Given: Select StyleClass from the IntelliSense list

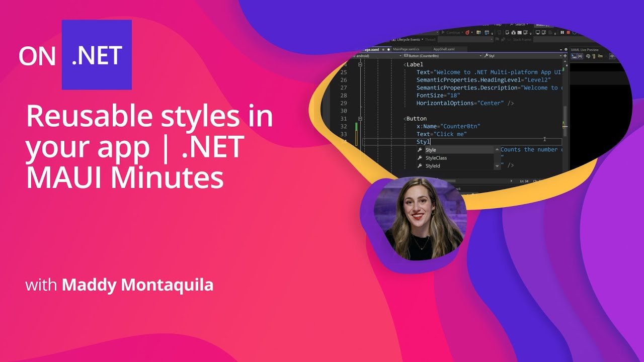Looking at the screenshot, I should pyautogui.click(x=455, y=158).
